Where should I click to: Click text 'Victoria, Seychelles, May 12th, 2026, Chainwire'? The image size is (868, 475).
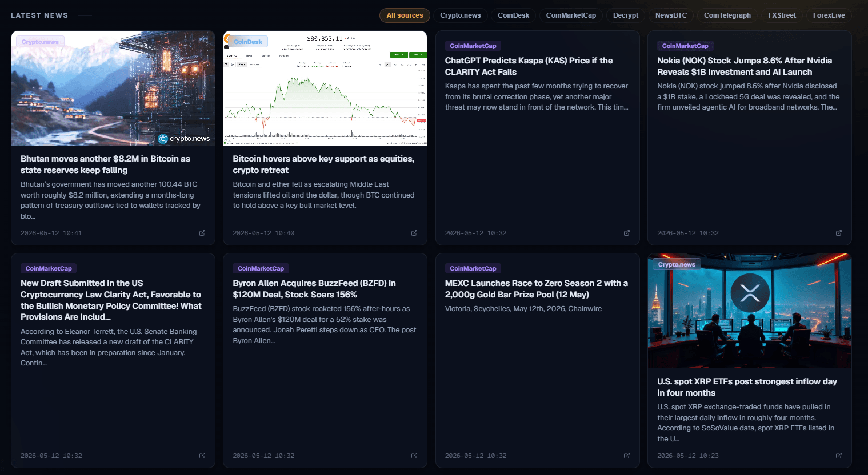pos(523,309)
